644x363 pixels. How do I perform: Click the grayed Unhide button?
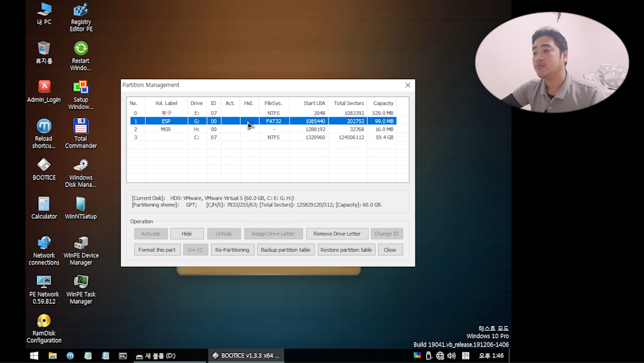click(x=224, y=233)
